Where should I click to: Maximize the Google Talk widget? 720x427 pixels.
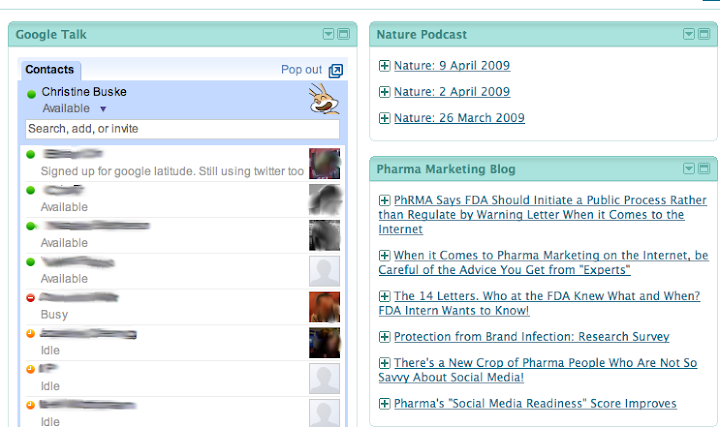(343, 34)
